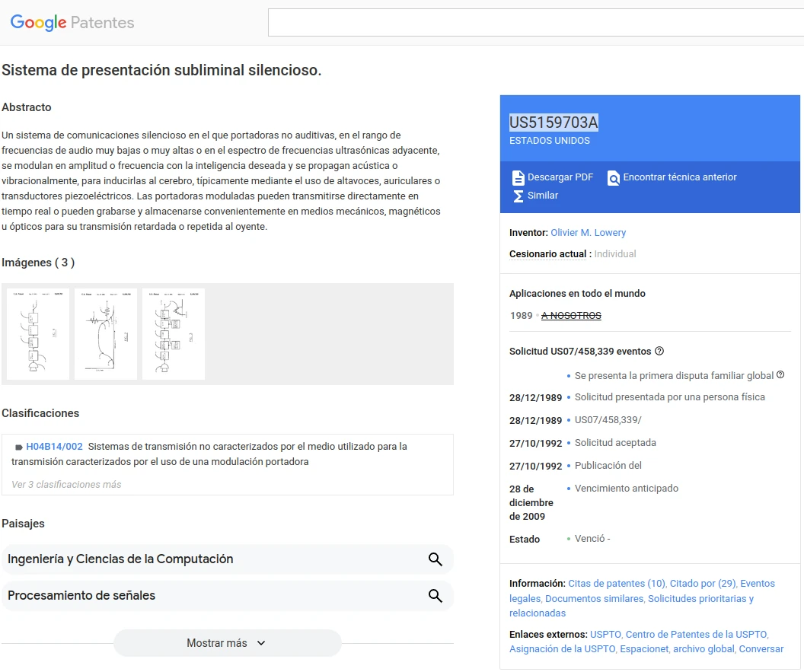Click the Solicitud presentada por una persona física event
The height and width of the screenshot is (672, 804).
(x=670, y=397)
